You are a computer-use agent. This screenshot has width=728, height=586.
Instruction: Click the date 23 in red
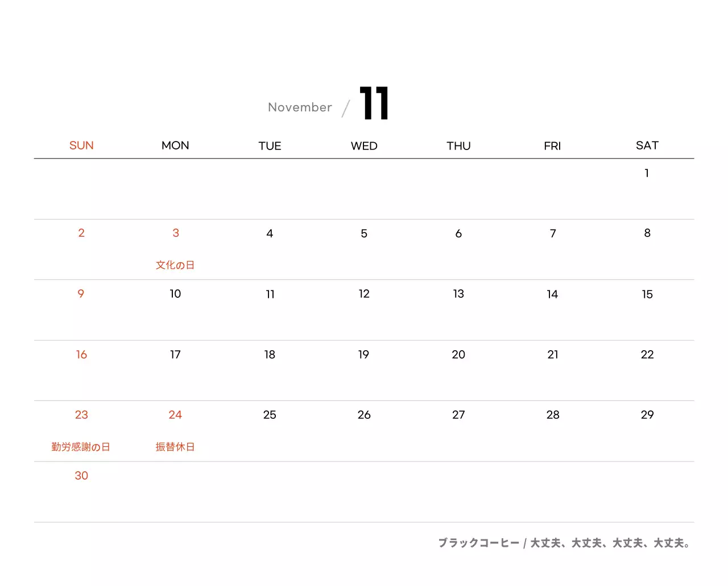pyautogui.click(x=81, y=415)
